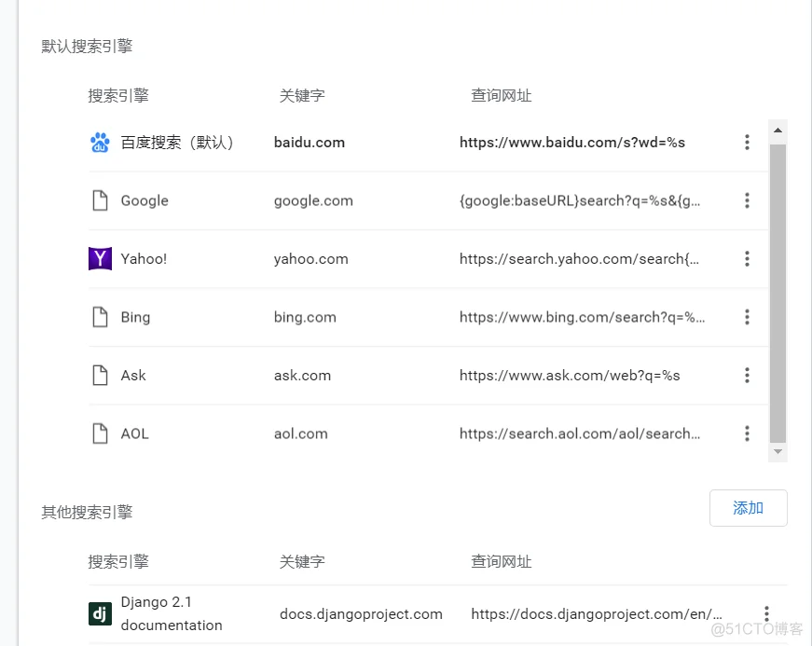
Task: Click the Django dj logo icon
Action: pyautogui.click(x=100, y=614)
